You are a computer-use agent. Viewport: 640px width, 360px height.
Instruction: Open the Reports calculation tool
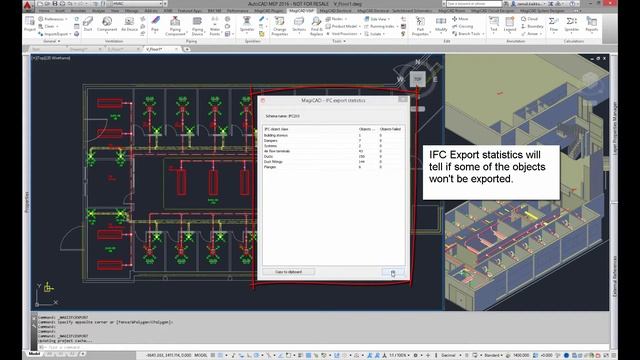pyautogui.click(x=591, y=24)
